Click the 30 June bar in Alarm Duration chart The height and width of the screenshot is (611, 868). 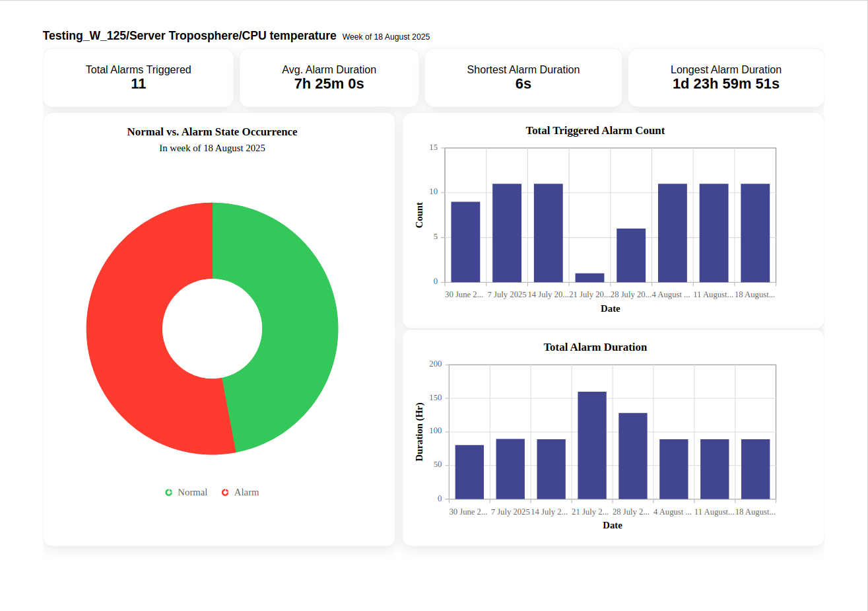(469, 472)
